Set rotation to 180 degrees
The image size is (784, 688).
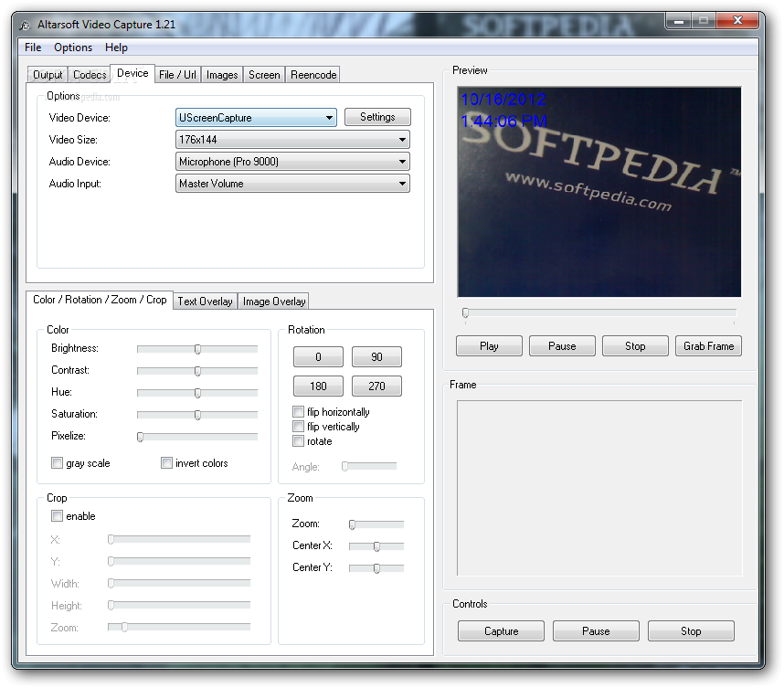click(x=318, y=386)
